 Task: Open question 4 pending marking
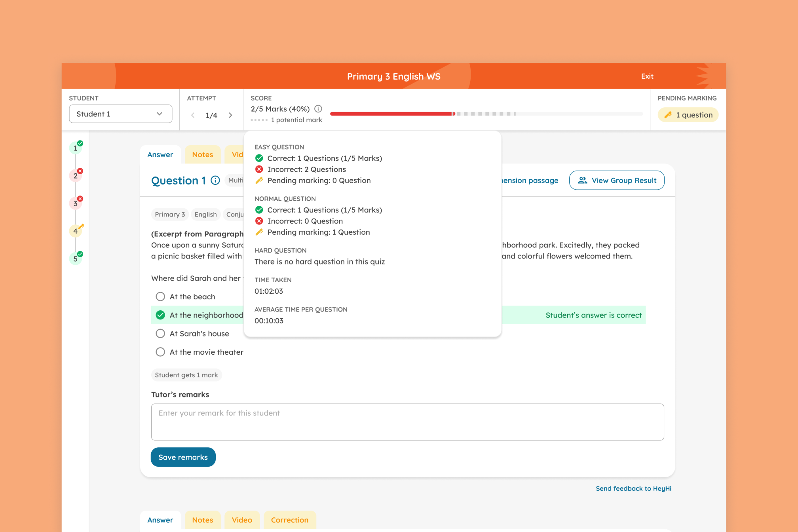76,231
